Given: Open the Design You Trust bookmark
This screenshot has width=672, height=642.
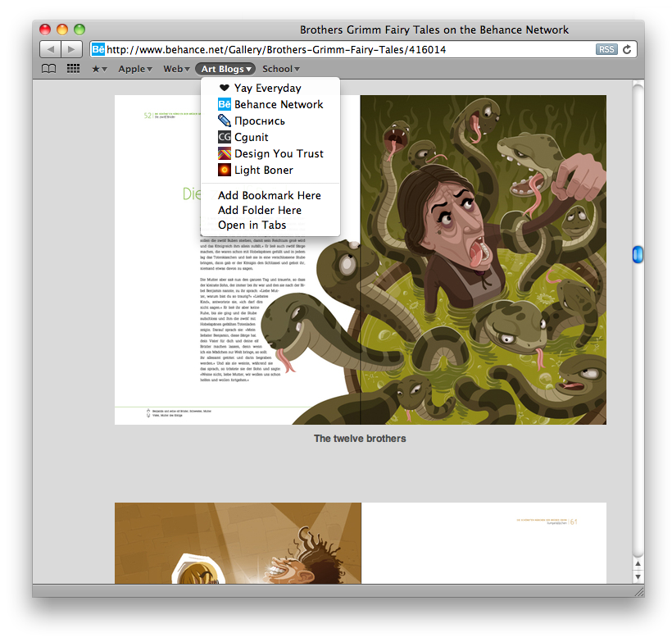Looking at the screenshot, I should (270, 153).
